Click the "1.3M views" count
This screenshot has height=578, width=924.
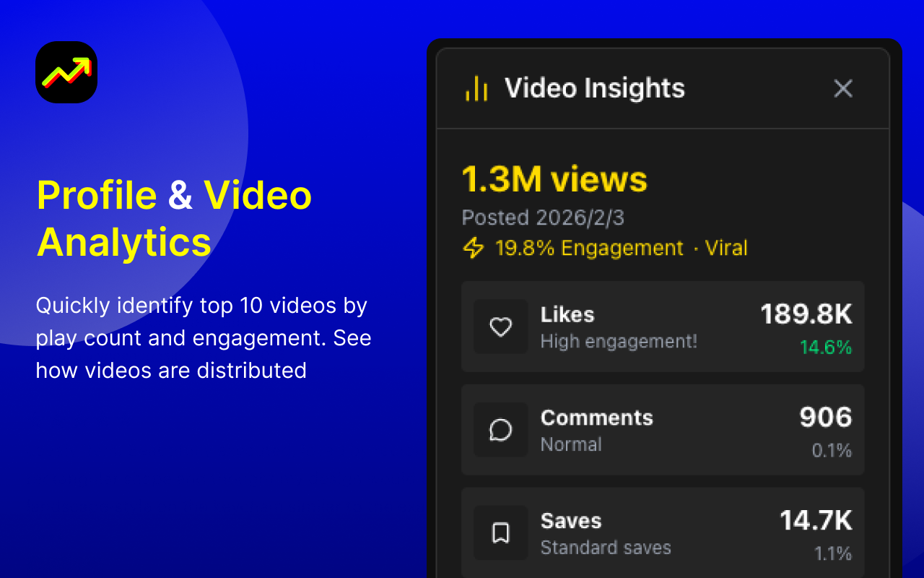pos(554,179)
